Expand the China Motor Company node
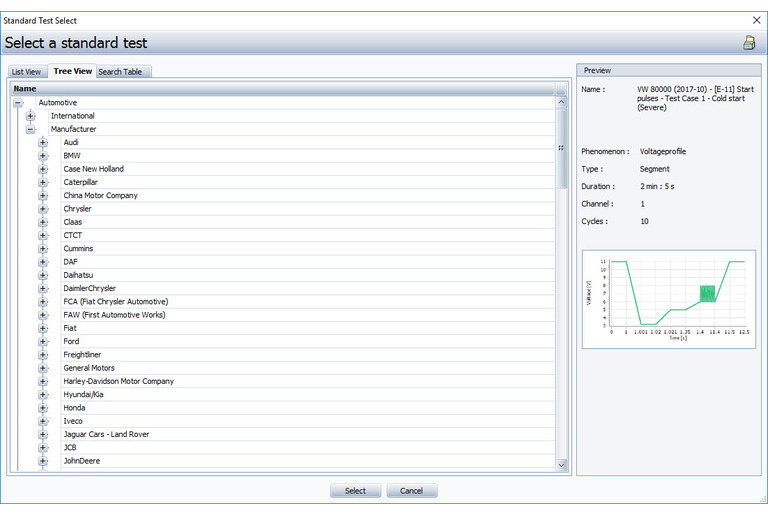Screen dimensions: 768x515 43,196
